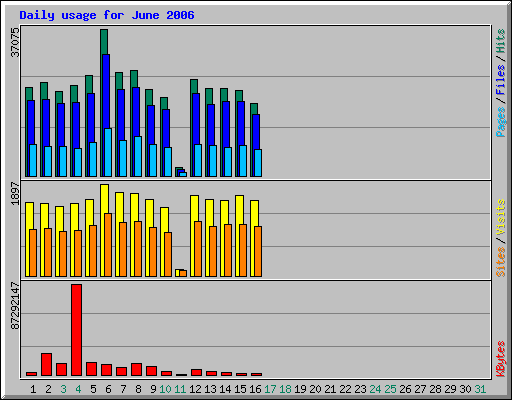512x400 pixels.
Task: Click the red KBytes legend label
Action: pyautogui.click(x=500, y=359)
